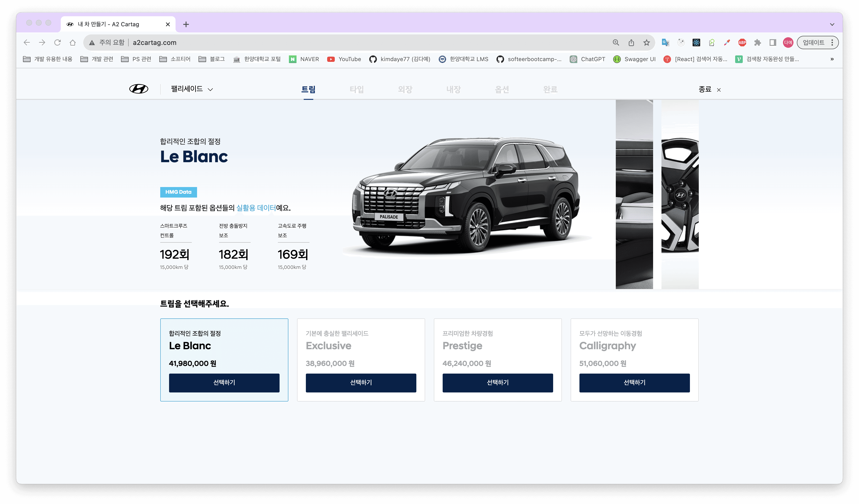Screen dimensions: 859x504
Task: Expand the hidden bookmarks overflow chevron
Action: tap(832, 59)
